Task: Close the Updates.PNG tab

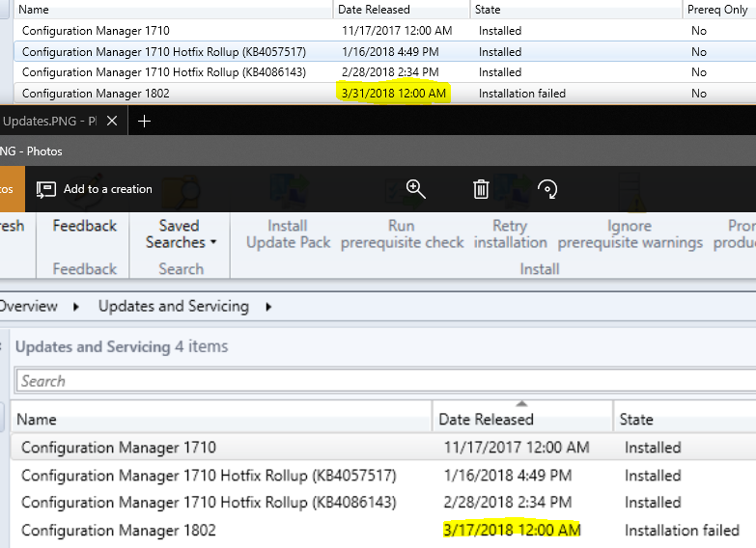Action: pyautogui.click(x=112, y=121)
